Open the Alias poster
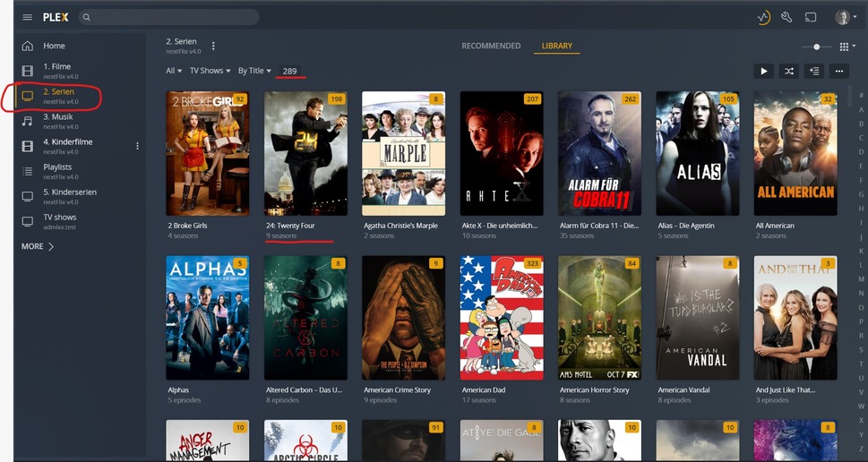868x462 pixels. pyautogui.click(x=698, y=153)
